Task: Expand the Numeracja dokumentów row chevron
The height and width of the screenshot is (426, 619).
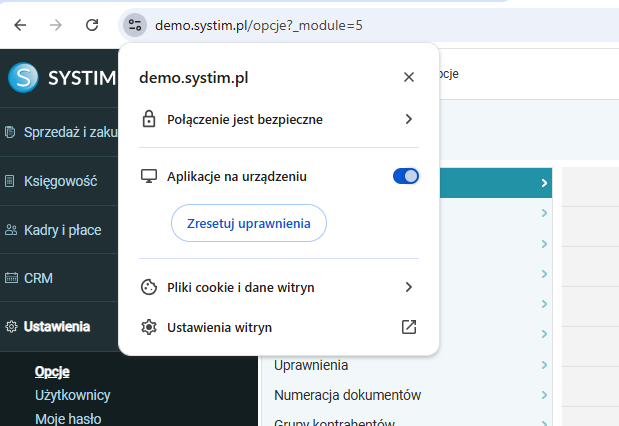Action: tap(545, 395)
